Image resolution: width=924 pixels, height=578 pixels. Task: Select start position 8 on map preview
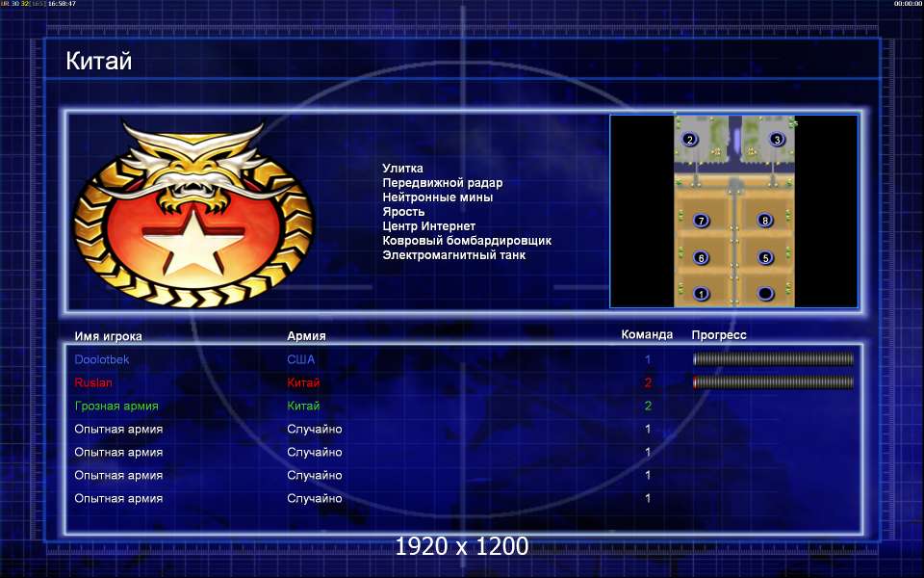pos(765,221)
